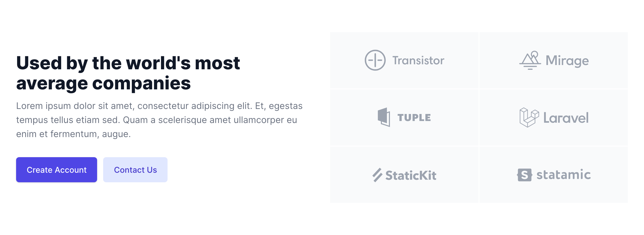
Task: Click the Tuple logo icon
Action: (384, 117)
